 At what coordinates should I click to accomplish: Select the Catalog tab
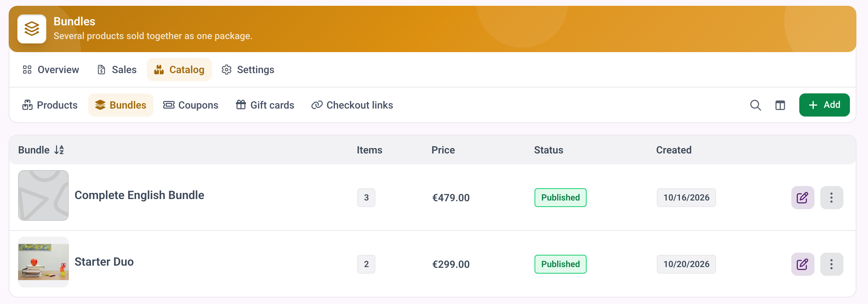pos(179,69)
